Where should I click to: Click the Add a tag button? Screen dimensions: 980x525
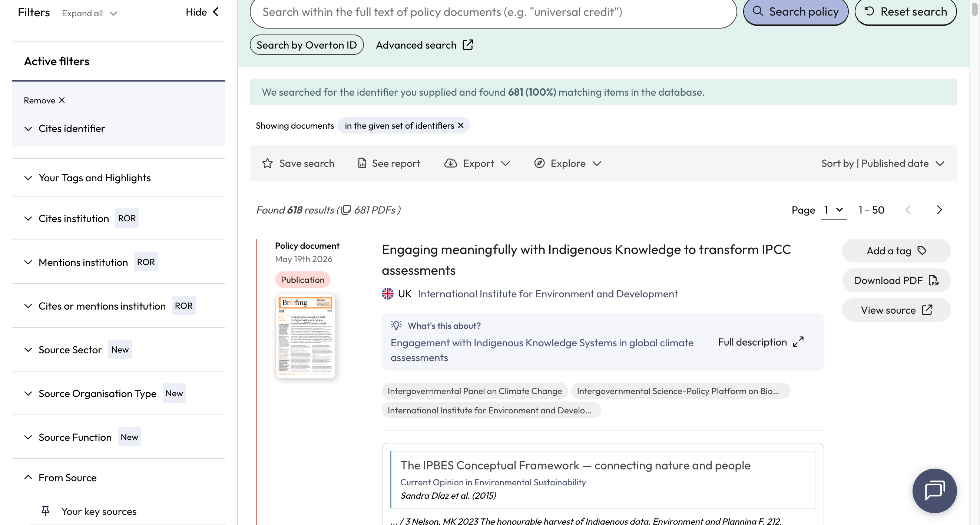[896, 251]
